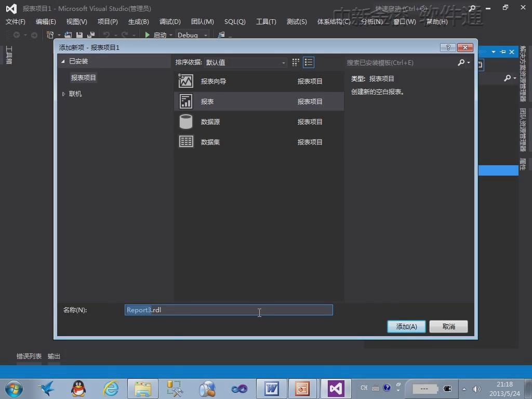Click the Solution Explorer search icon

point(507,78)
